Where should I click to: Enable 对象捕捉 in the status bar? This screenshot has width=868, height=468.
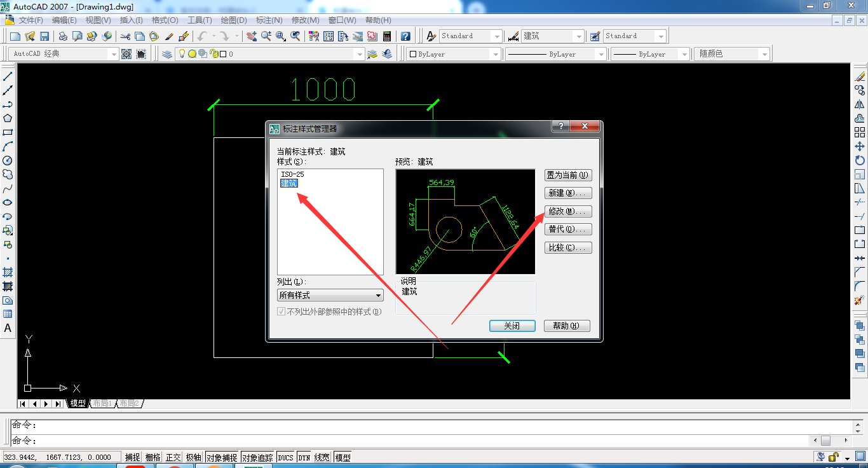(223, 457)
